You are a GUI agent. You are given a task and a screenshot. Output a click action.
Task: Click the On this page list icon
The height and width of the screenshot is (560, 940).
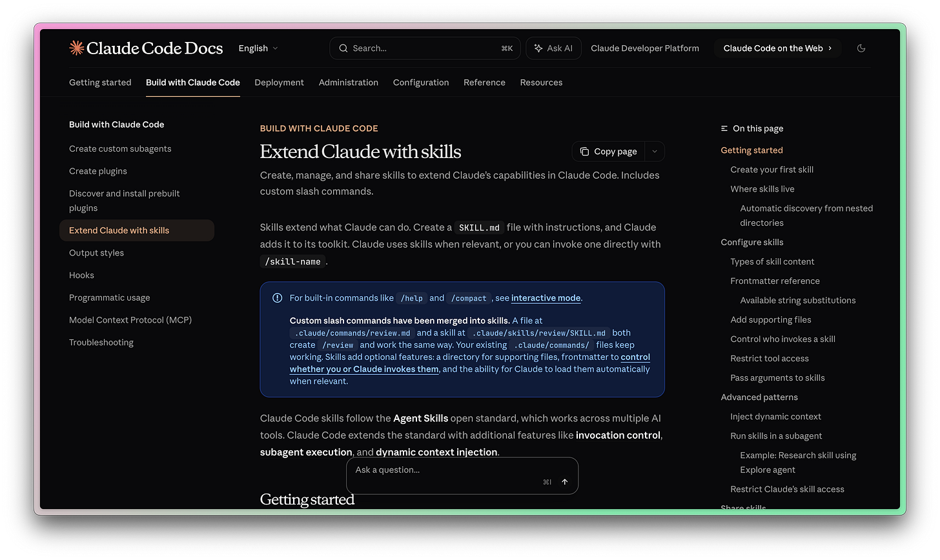(724, 128)
